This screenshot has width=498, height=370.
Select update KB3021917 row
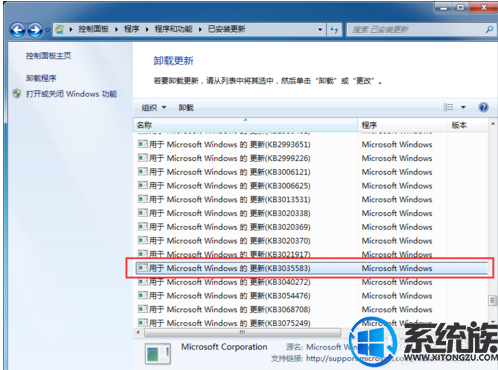click(x=312, y=254)
